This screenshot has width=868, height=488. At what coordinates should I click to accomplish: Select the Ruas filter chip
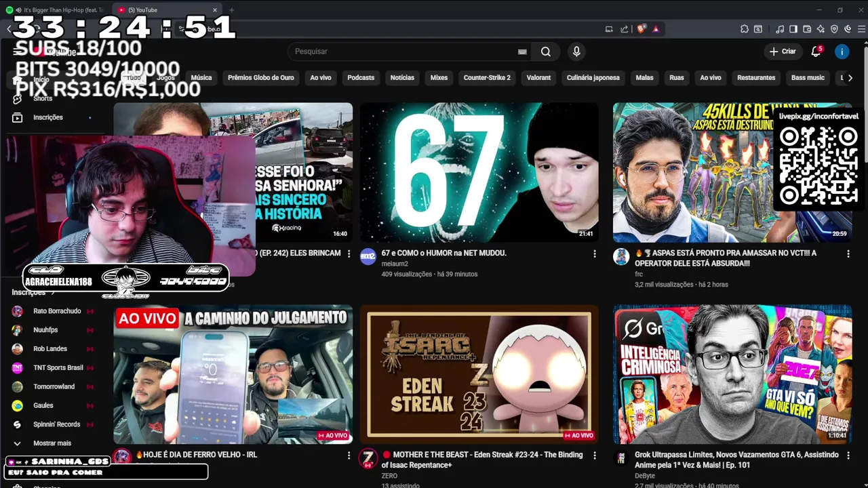coord(677,78)
